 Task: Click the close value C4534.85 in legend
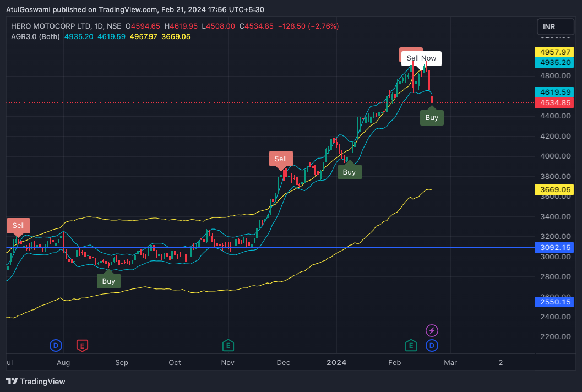256,26
